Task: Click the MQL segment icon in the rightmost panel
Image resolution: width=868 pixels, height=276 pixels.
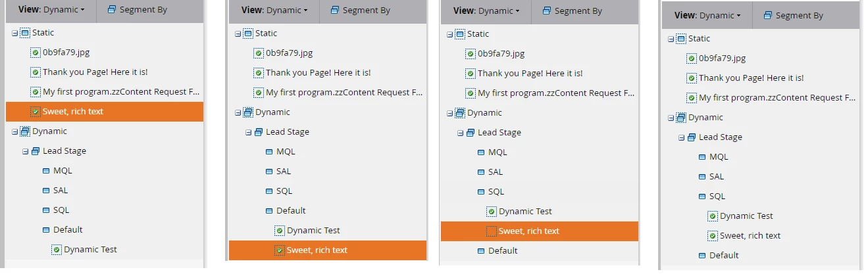Action: [702, 157]
